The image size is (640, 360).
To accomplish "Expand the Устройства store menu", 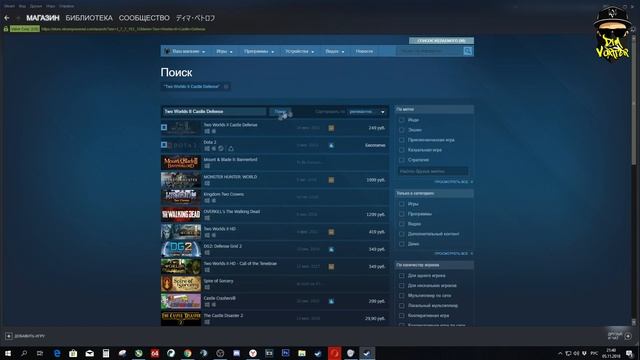I will click(300, 51).
